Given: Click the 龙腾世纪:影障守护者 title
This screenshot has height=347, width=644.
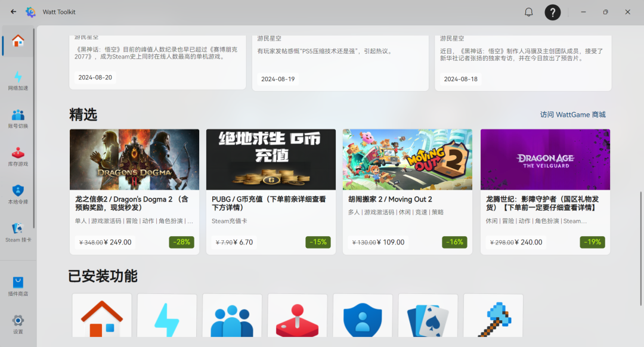Looking at the screenshot, I should [542, 203].
